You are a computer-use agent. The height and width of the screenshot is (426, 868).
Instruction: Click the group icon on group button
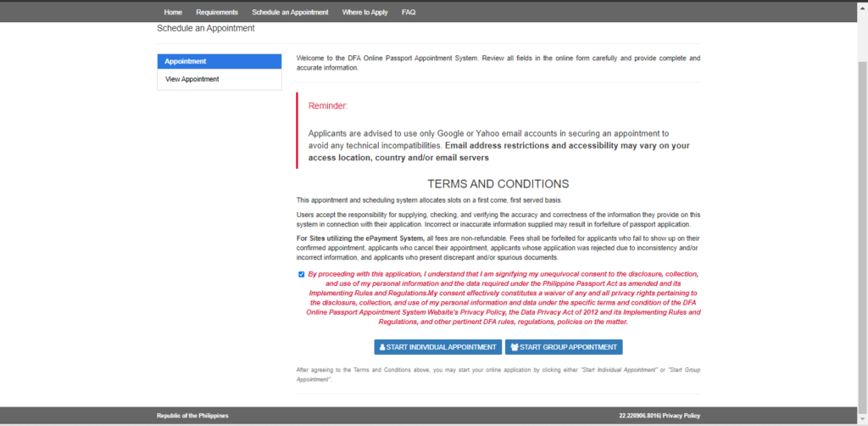pos(515,347)
